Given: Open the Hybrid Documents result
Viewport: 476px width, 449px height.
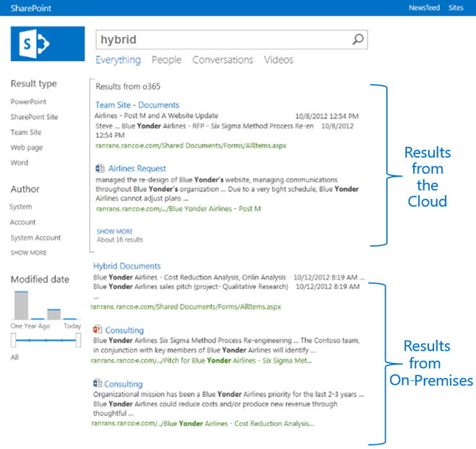Looking at the screenshot, I should click(x=127, y=266).
